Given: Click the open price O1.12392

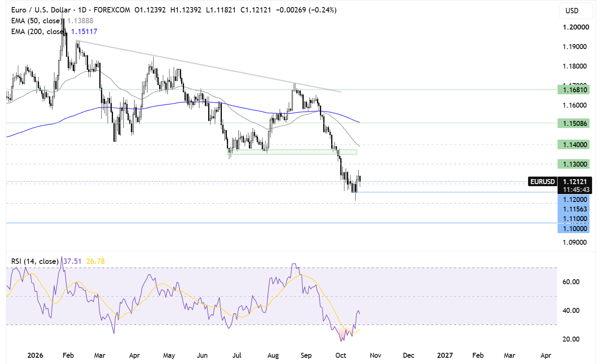Looking at the screenshot, I should pyautogui.click(x=150, y=10).
